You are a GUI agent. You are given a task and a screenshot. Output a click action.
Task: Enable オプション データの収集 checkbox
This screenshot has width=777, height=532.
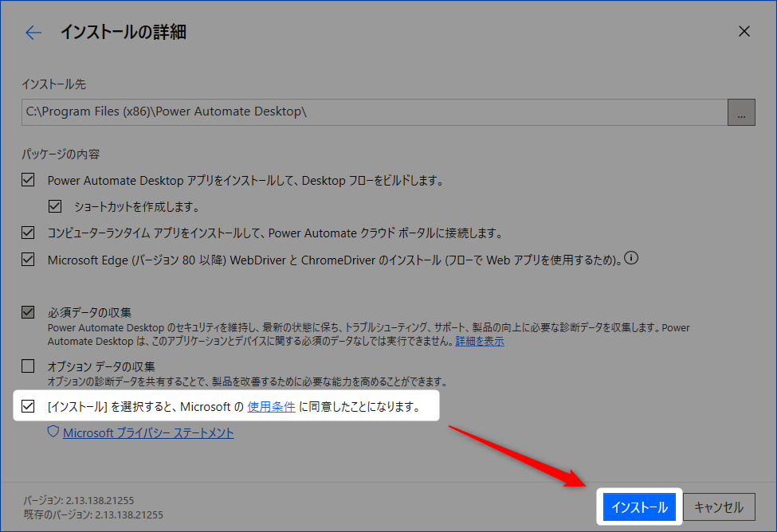28,366
